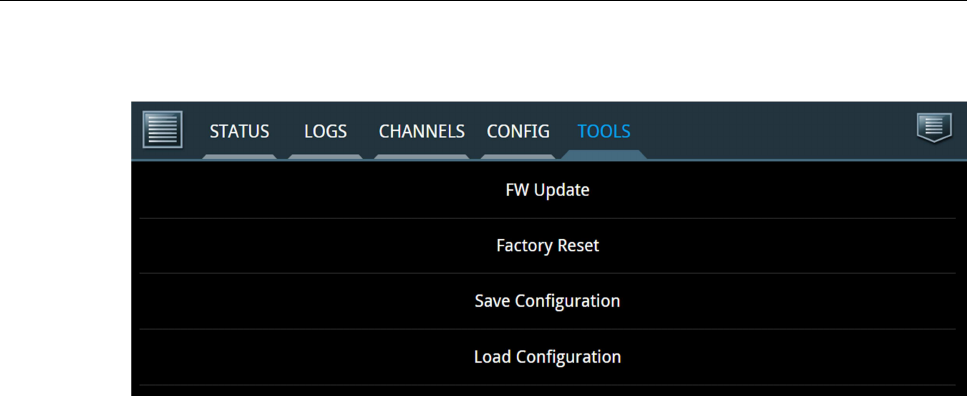Select Save Configuration

[548, 301]
